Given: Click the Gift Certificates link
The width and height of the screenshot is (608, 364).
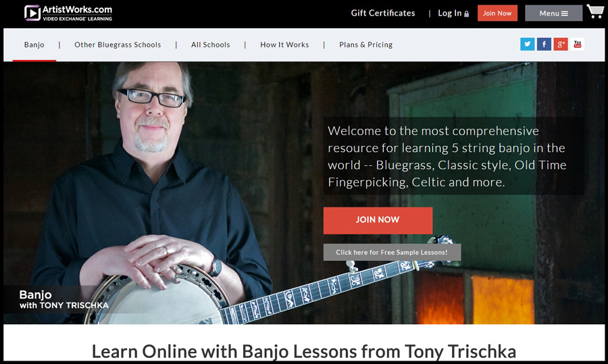Looking at the screenshot, I should (x=383, y=14).
